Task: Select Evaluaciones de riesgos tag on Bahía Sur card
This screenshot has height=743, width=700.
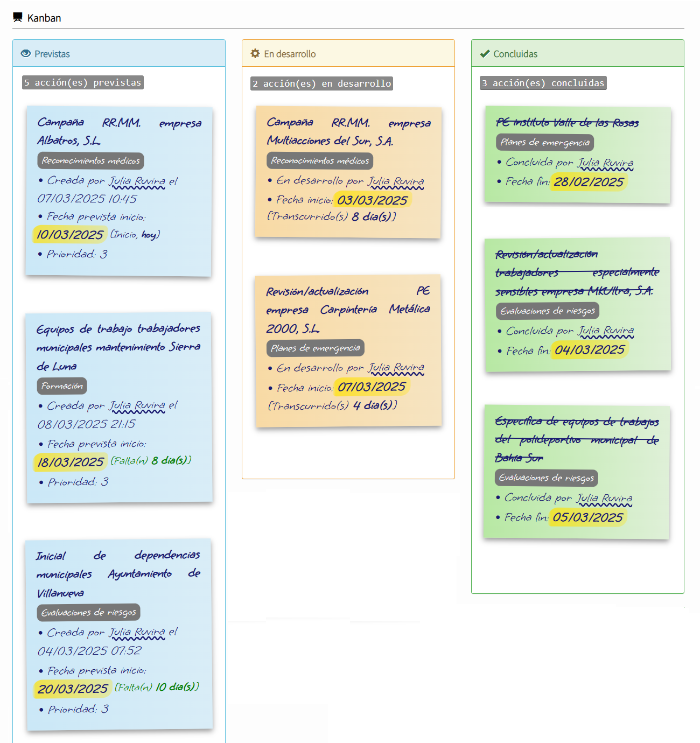Action: 546,478
